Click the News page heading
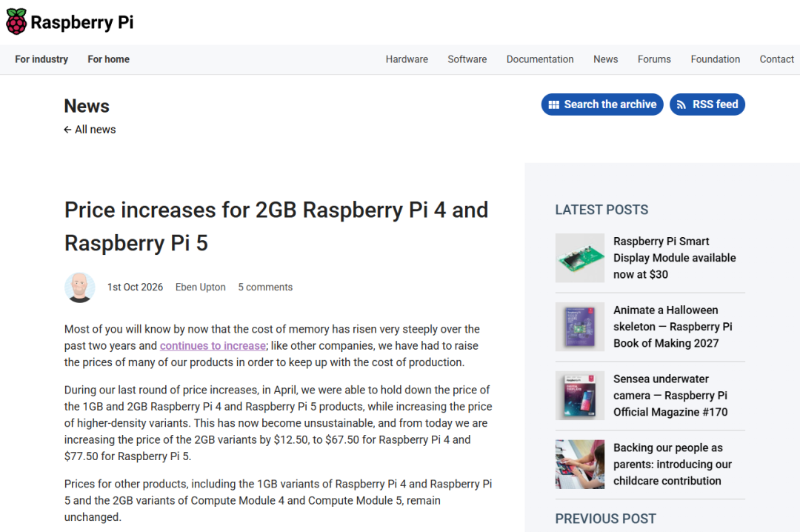Viewport: 800px width, 532px height. [87, 106]
